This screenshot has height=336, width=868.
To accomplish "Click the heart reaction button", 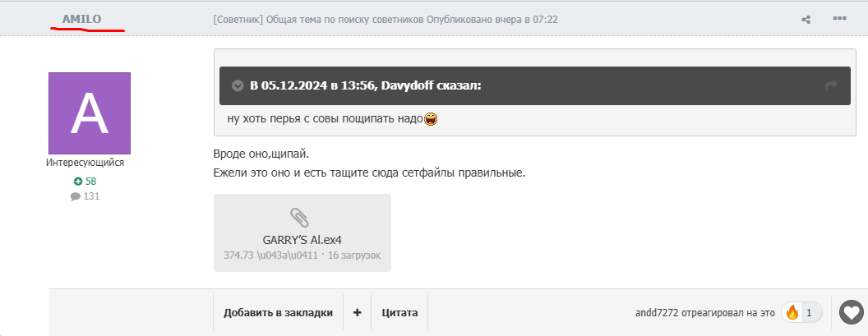I will [852, 312].
